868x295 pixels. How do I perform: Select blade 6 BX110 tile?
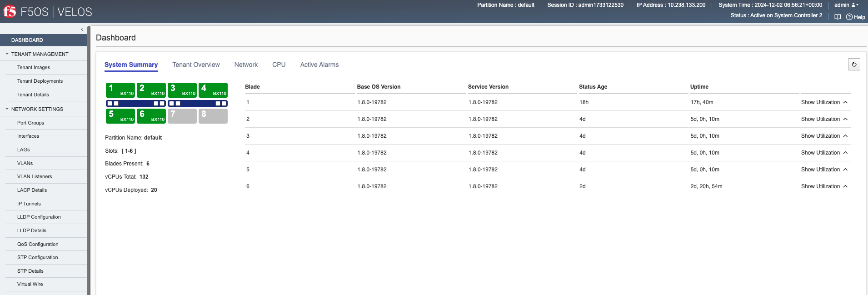tap(151, 116)
